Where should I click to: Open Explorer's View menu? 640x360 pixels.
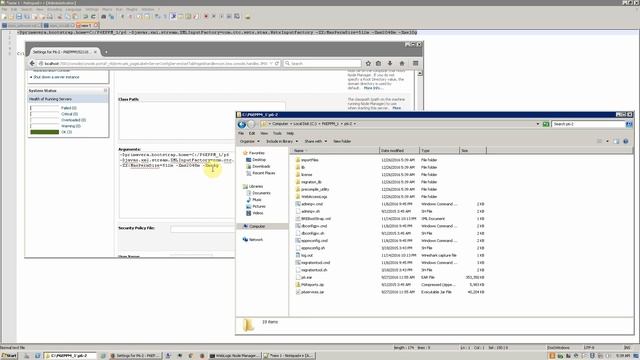point(264,133)
